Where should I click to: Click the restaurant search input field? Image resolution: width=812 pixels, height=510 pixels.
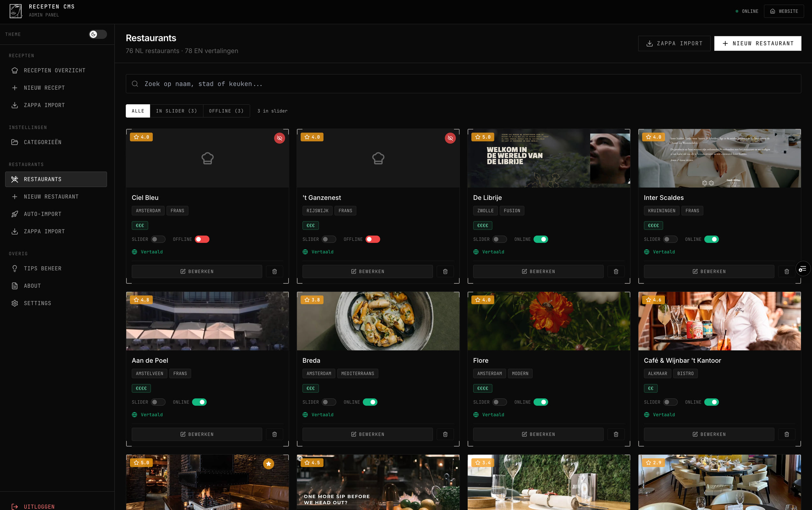coord(463,84)
